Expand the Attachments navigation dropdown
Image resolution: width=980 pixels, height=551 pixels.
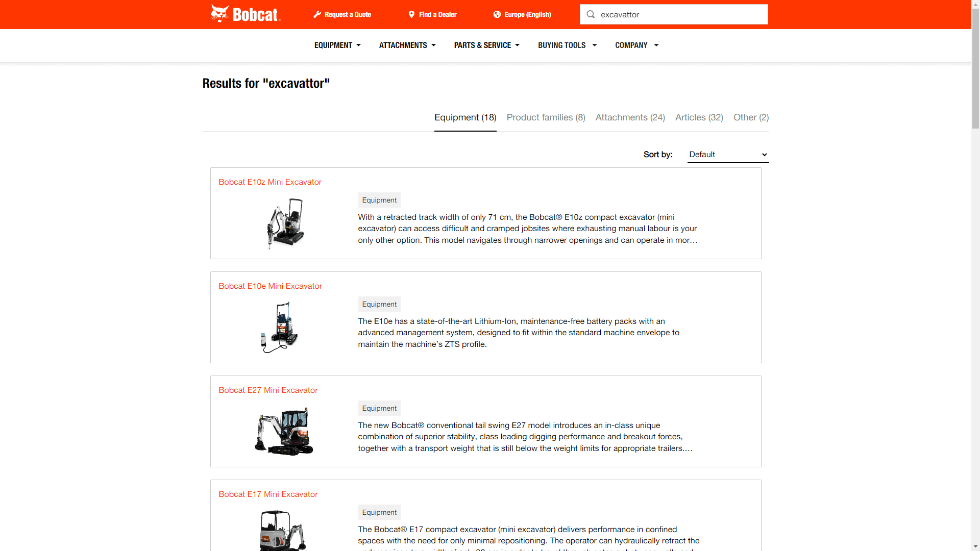407,45
